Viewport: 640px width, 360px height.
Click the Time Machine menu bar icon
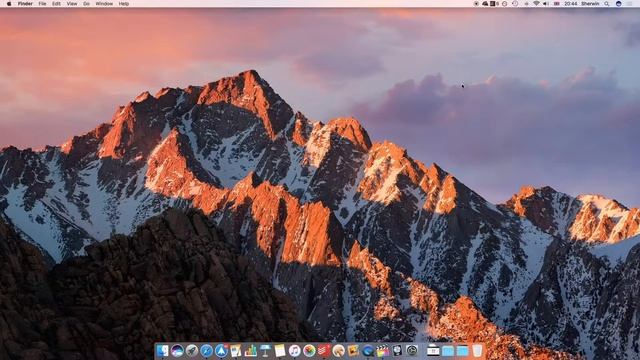click(x=515, y=4)
